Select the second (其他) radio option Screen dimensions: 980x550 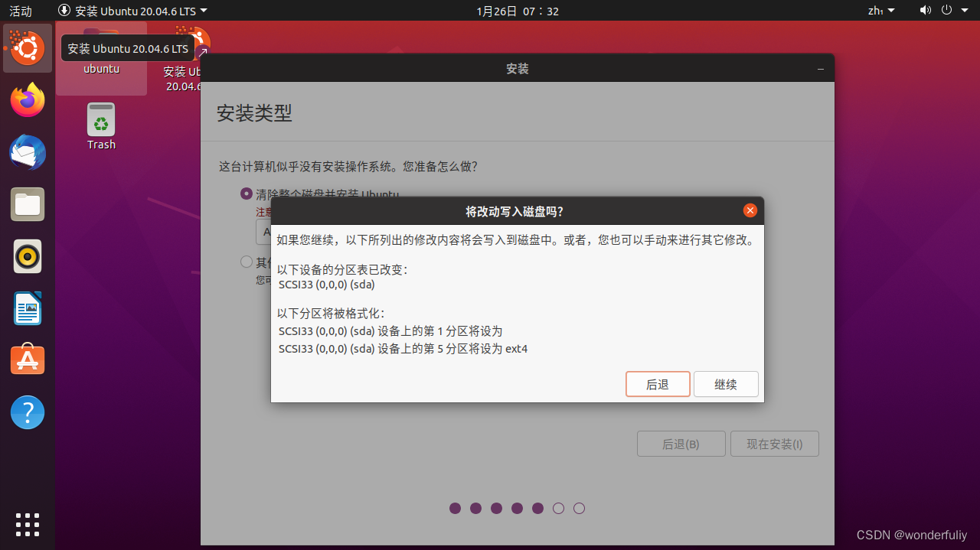(x=247, y=262)
